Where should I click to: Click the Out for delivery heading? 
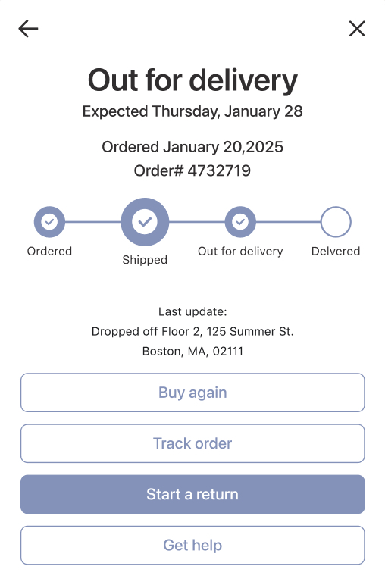192,80
